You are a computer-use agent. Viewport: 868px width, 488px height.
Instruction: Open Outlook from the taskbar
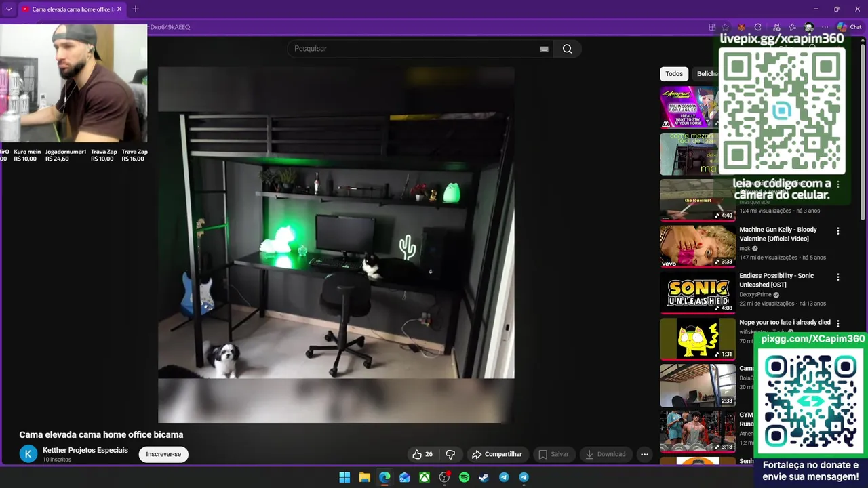[404, 477]
